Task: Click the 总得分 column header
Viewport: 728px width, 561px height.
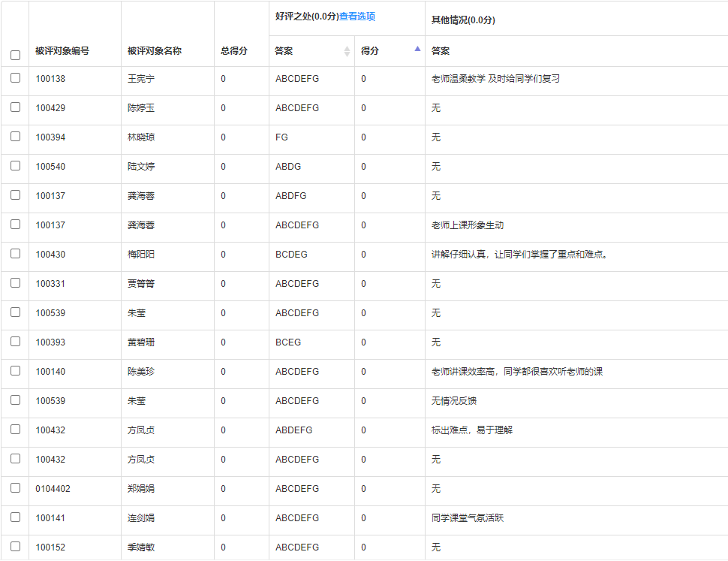Action: [x=234, y=51]
